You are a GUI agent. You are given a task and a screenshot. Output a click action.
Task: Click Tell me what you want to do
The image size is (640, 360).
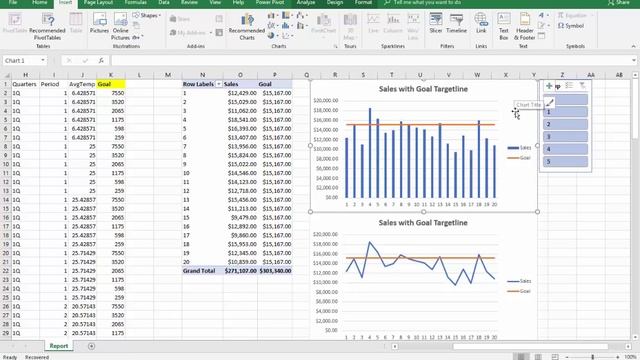tap(427, 2)
